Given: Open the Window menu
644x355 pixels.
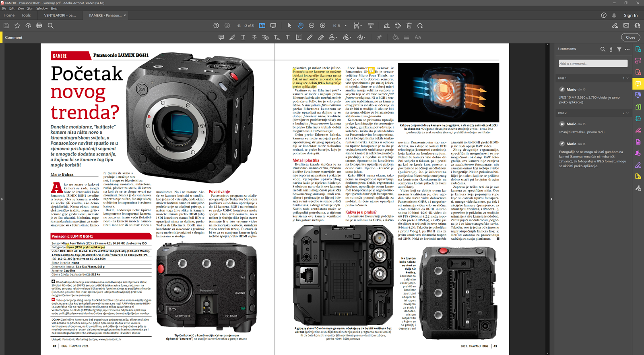Looking at the screenshot, I should tap(42, 8).
